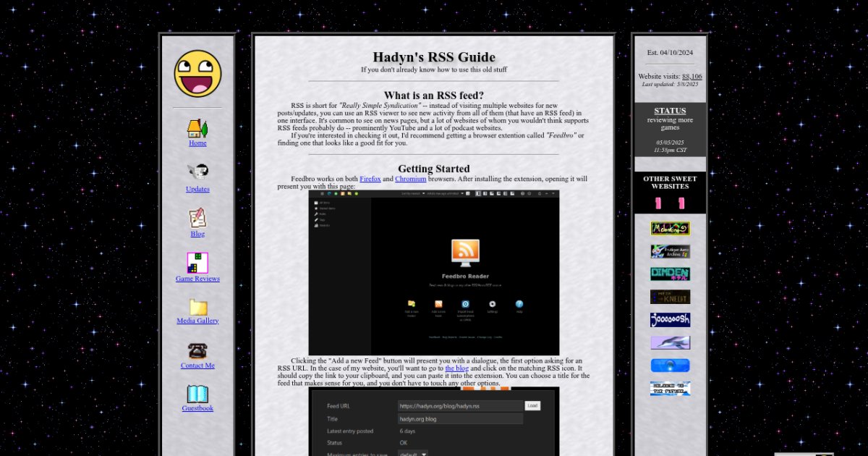Open Updates via the newspaper icon
Viewport: 868px width, 456px height.
197,172
